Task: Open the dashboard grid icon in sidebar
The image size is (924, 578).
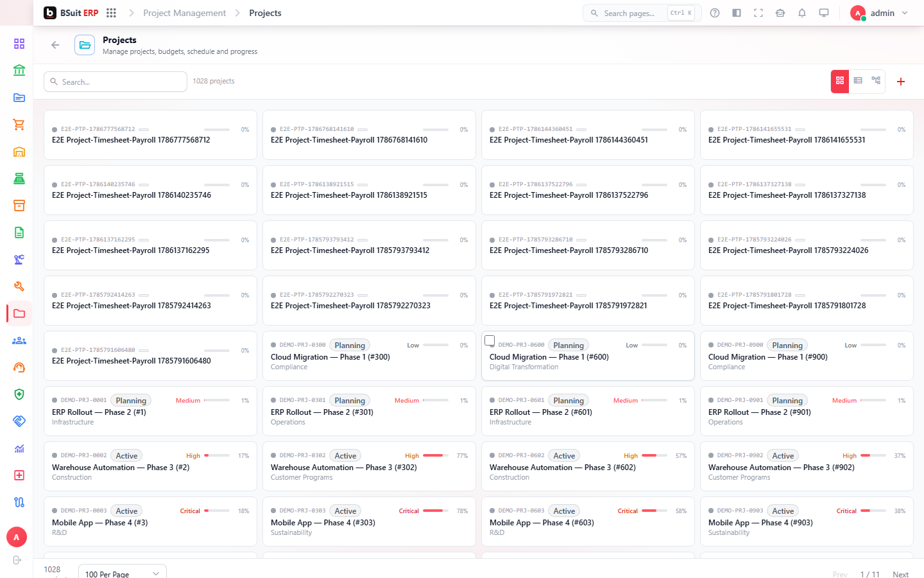Action: [x=19, y=44]
